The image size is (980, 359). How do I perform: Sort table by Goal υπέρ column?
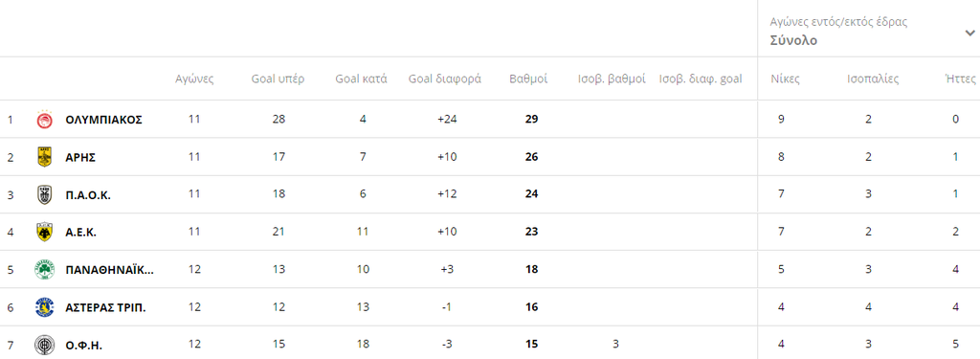278,79
